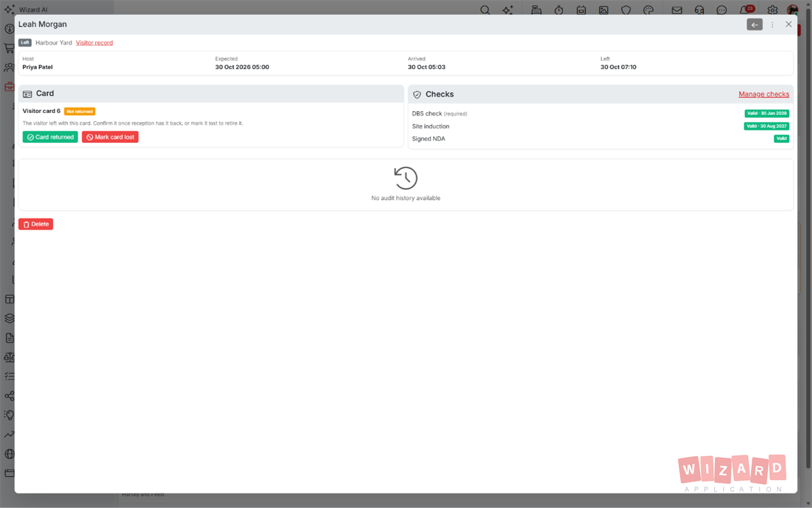Open the stopwatch timer icon

pyautogui.click(x=559, y=10)
